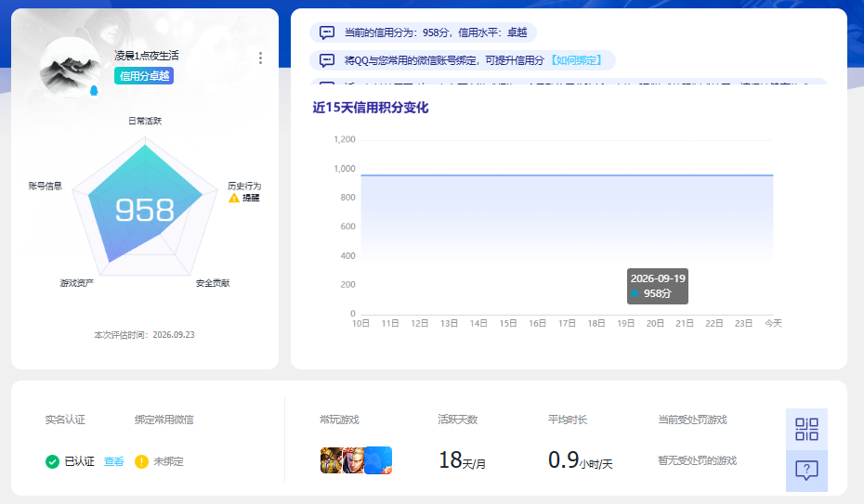Click the 15日 label on chart axis

(x=508, y=324)
